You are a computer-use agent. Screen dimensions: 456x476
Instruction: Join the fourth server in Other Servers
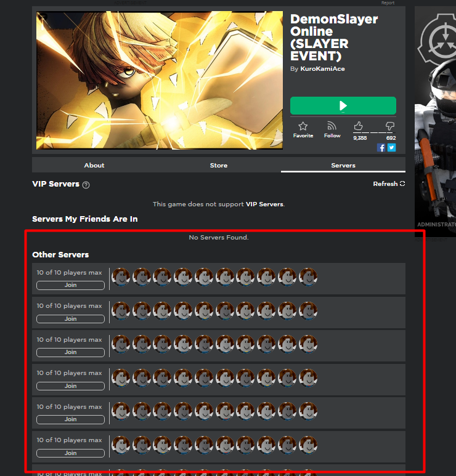70,386
